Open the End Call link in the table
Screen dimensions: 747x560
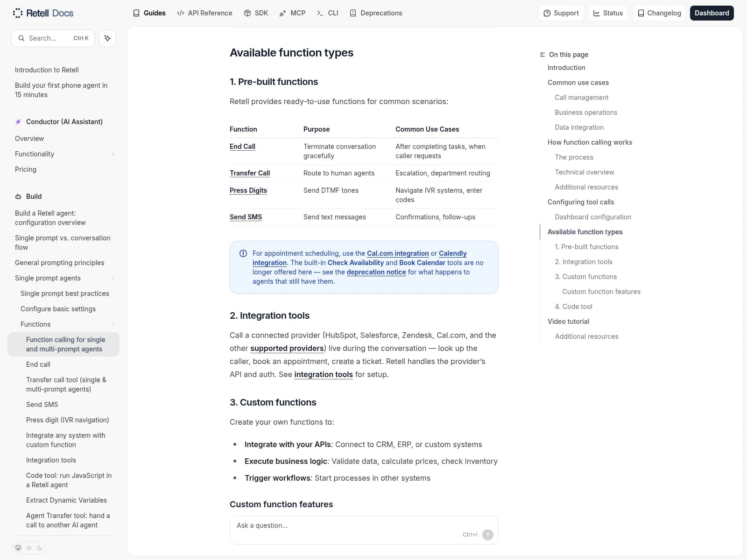click(242, 147)
